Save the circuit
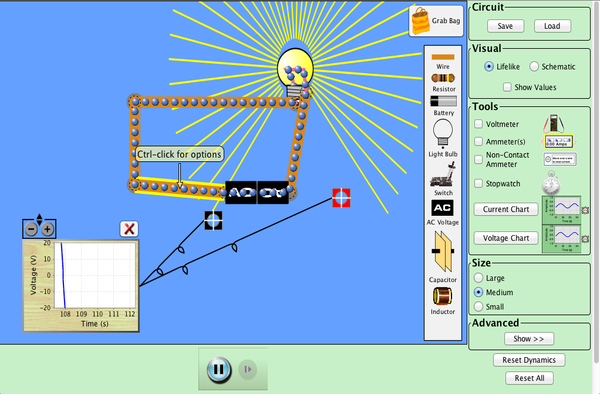 pyautogui.click(x=505, y=26)
